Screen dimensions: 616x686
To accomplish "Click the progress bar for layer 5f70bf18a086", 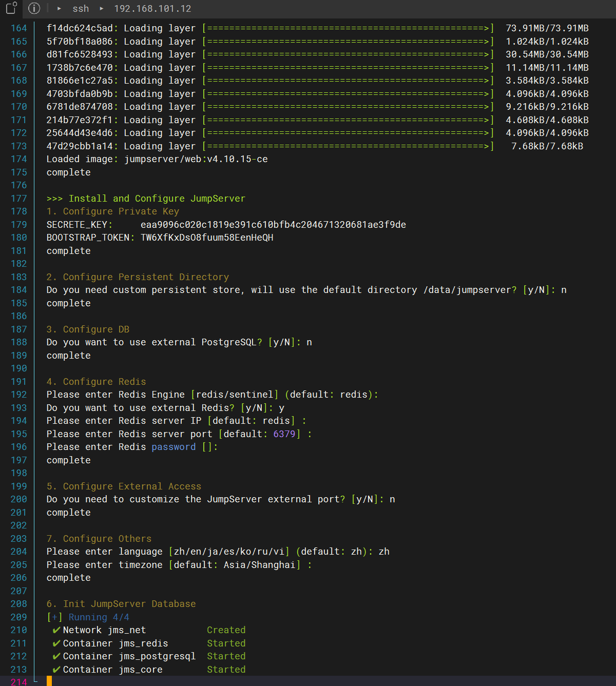I will tap(348, 42).
